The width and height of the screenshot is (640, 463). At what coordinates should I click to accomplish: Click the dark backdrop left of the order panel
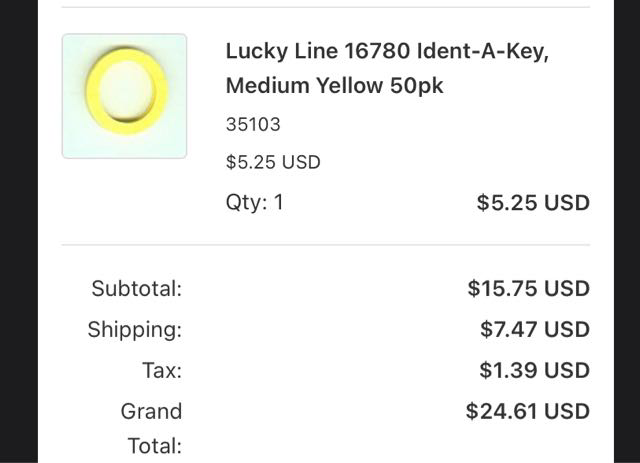[18, 230]
